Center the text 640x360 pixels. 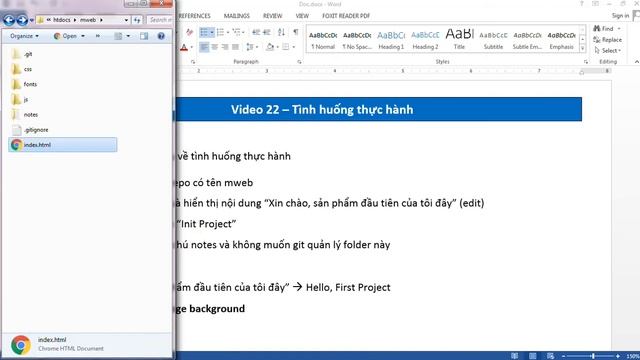click(214, 47)
